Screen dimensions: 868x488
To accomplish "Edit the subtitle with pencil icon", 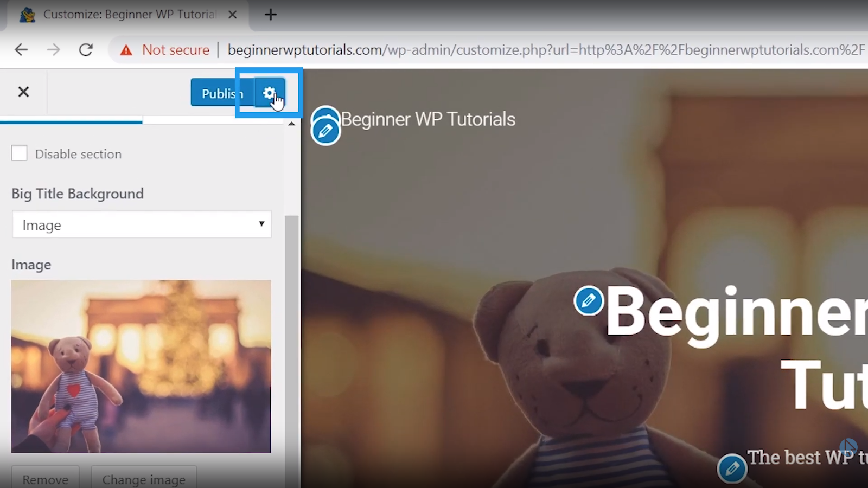I will tap(732, 468).
